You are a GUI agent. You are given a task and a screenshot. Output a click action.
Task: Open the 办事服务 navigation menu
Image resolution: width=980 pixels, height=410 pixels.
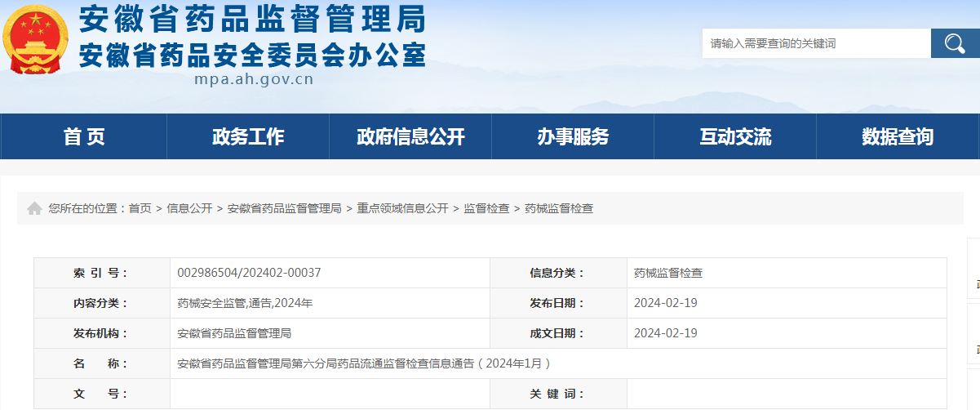tap(573, 136)
